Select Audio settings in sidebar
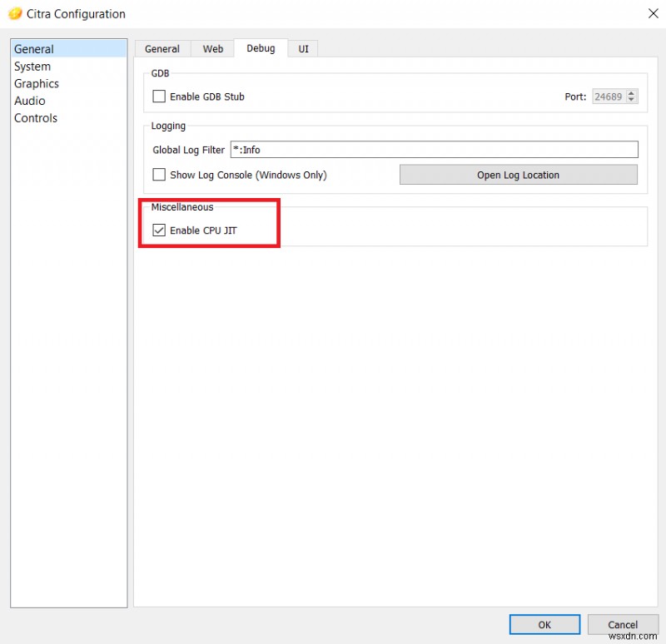666x644 pixels. [x=30, y=101]
